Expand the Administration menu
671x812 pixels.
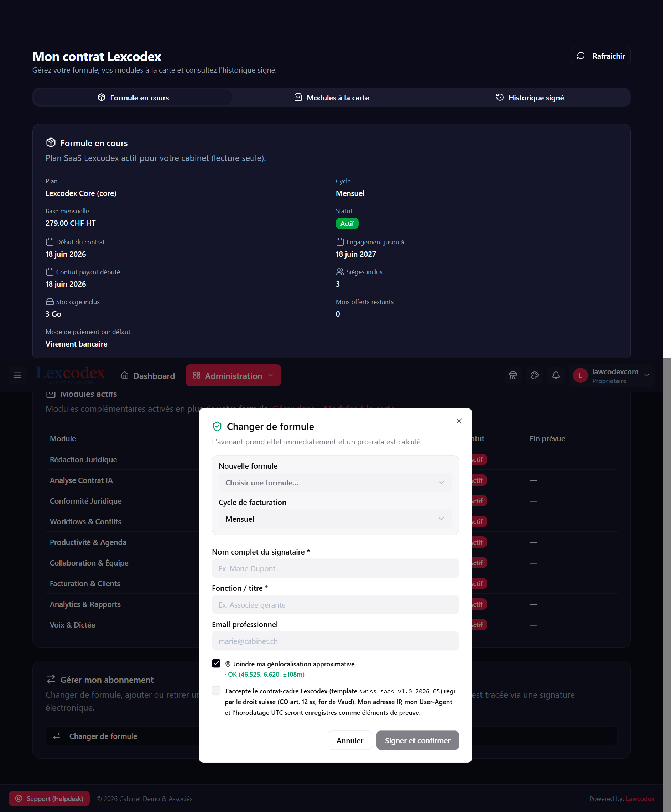pos(233,375)
